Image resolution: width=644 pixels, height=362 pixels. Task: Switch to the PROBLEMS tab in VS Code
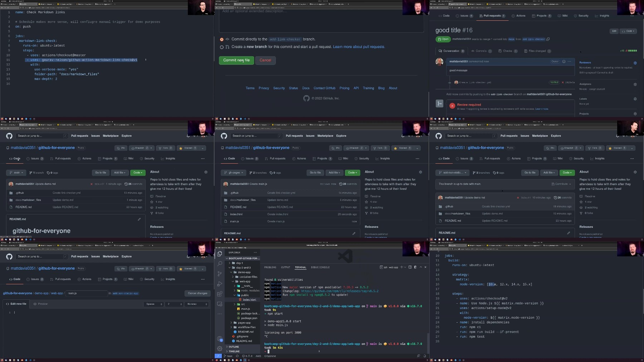(x=270, y=267)
